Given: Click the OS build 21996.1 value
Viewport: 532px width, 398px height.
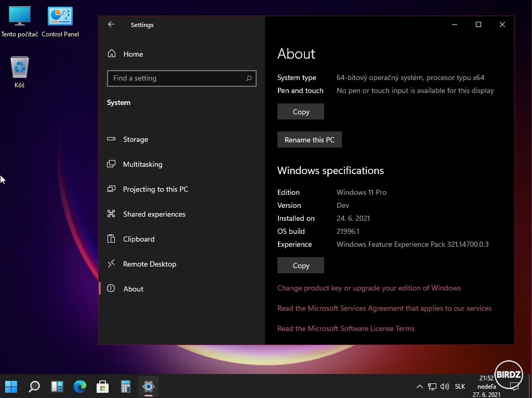Looking at the screenshot, I should point(348,231).
